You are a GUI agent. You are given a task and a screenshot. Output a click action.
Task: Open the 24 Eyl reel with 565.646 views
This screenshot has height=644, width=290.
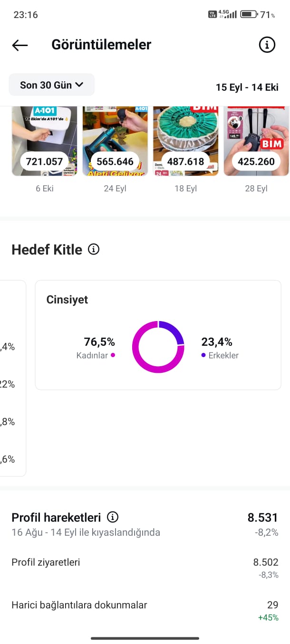click(115, 142)
